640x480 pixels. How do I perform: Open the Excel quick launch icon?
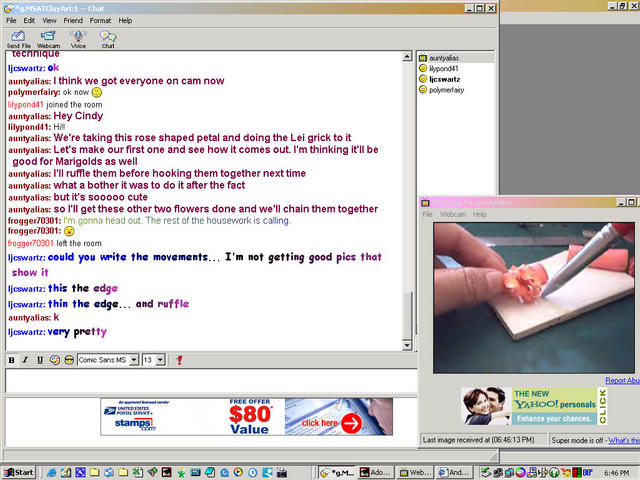pyautogui.click(x=138, y=473)
